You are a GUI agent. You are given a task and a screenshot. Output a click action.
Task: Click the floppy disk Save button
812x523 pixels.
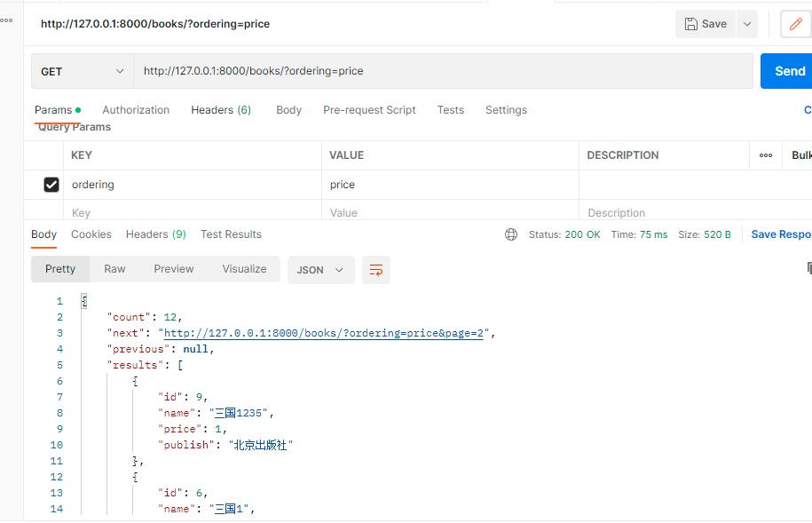tap(705, 24)
